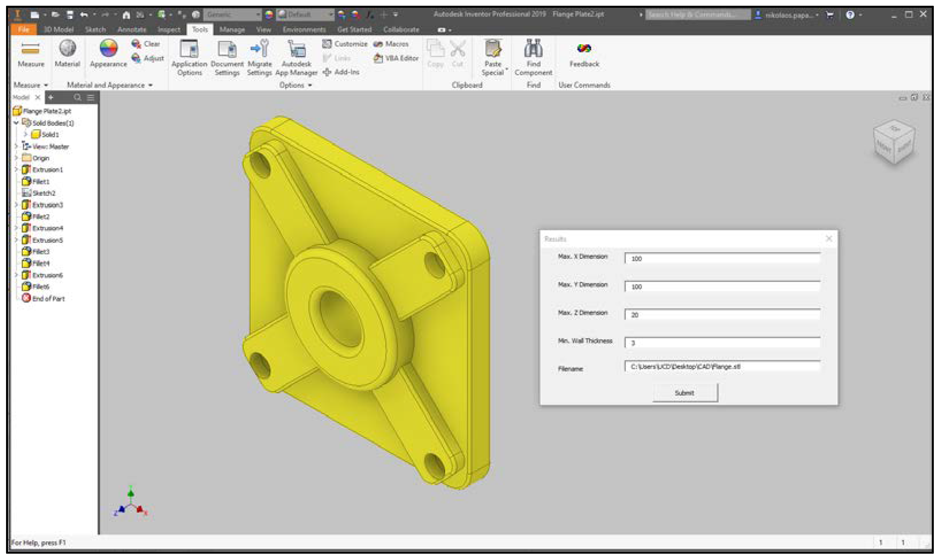Viewport: 941px width, 560px height.
Task: Collapse the Solid Bodies(1) node
Action: [16, 123]
